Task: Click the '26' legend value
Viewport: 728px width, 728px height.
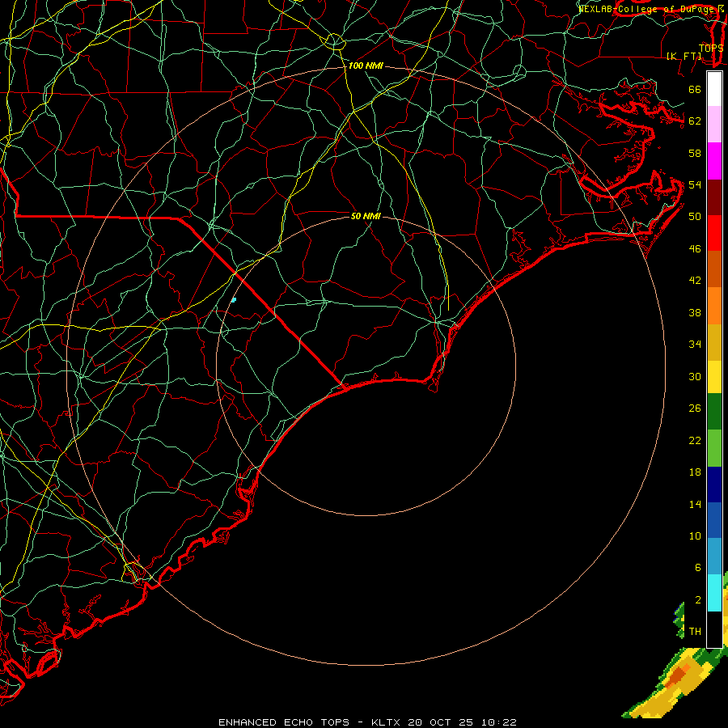Action: [x=695, y=408]
